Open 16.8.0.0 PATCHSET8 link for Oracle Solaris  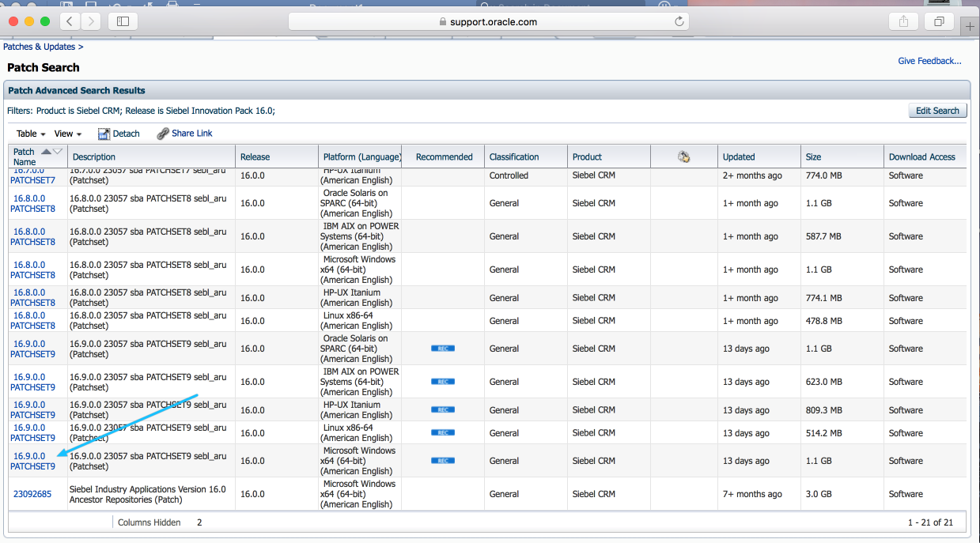(32, 204)
